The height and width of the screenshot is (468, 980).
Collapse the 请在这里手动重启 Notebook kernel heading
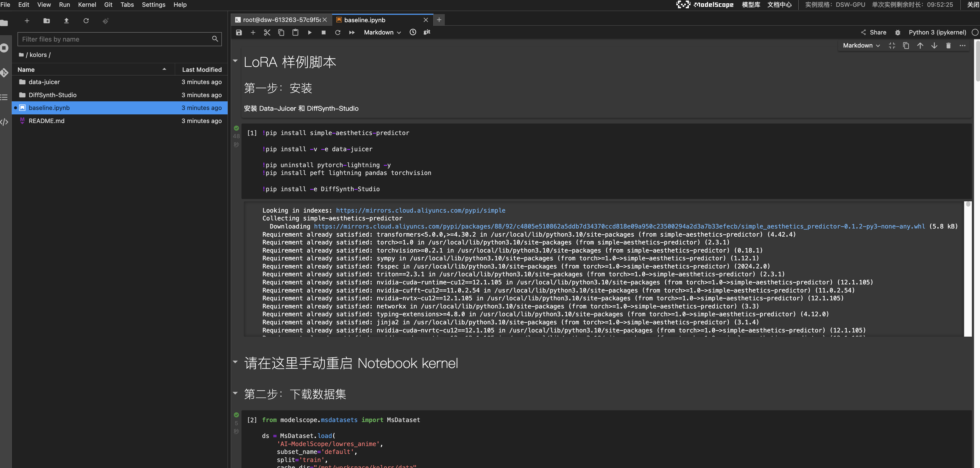235,361
